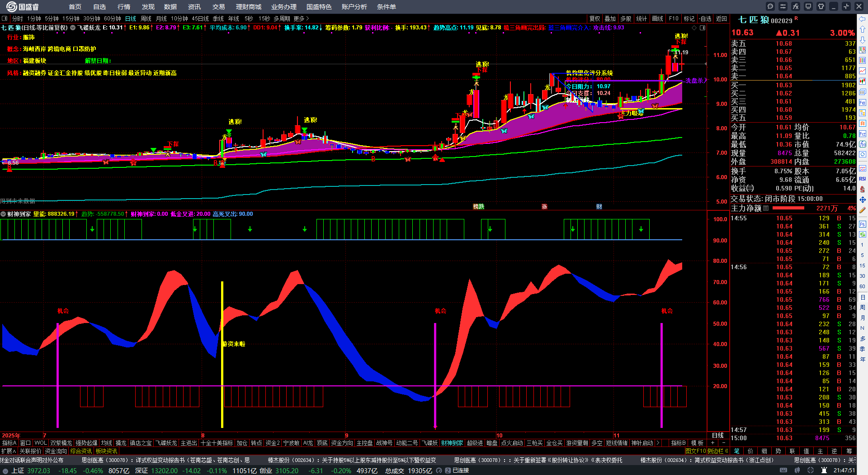Screen dimensions: 868x475
Task: Click the 上证 index value 3972.03
Action: tap(38, 470)
